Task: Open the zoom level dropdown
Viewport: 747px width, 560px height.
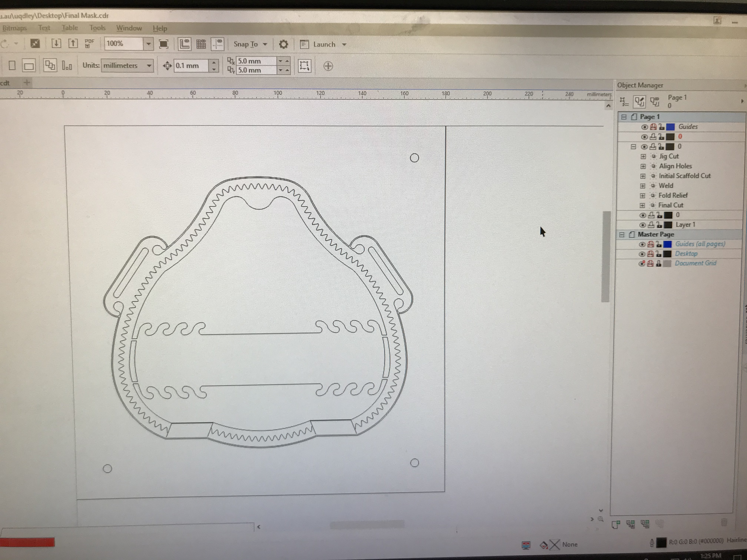Action: click(x=148, y=44)
